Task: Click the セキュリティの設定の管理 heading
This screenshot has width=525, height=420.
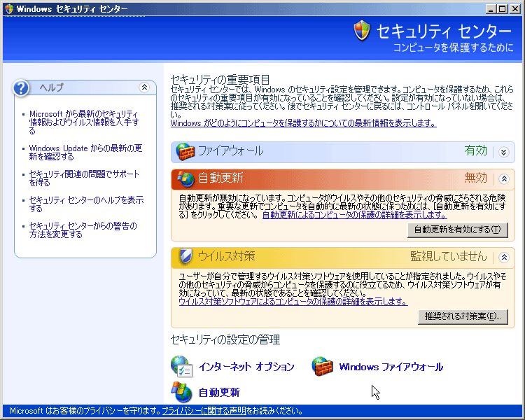Action: click(225, 339)
